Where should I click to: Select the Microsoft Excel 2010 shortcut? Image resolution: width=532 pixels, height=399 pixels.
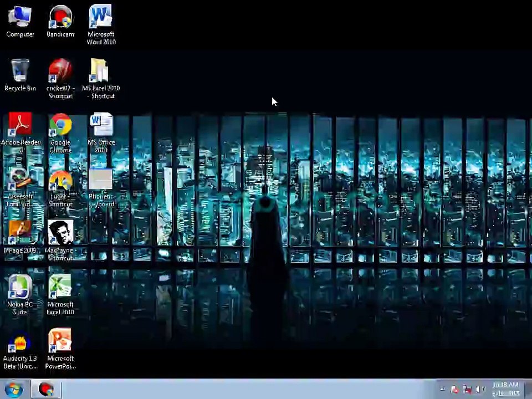tap(60, 287)
